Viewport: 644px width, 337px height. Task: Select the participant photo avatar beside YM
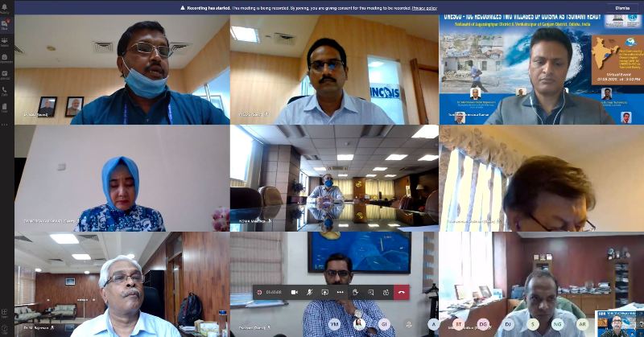click(x=359, y=324)
